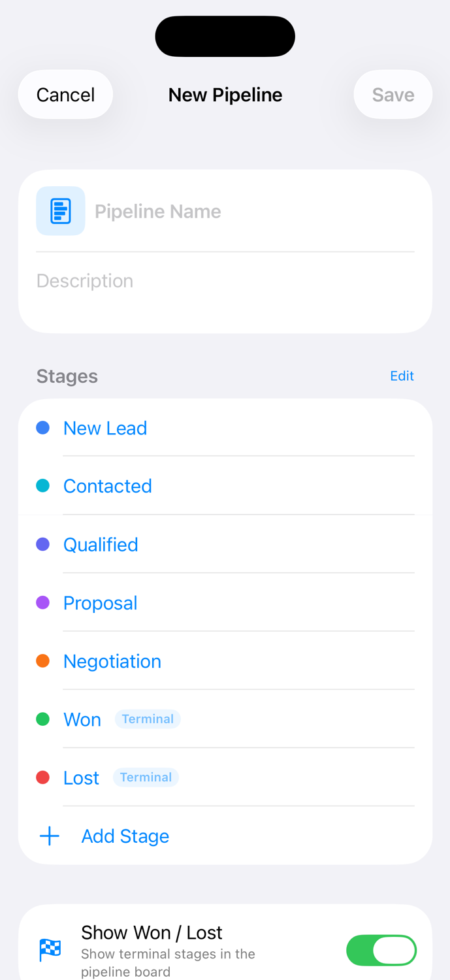Click the Terminal badge next to Won
Image resolution: width=450 pixels, height=980 pixels.
[148, 718]
